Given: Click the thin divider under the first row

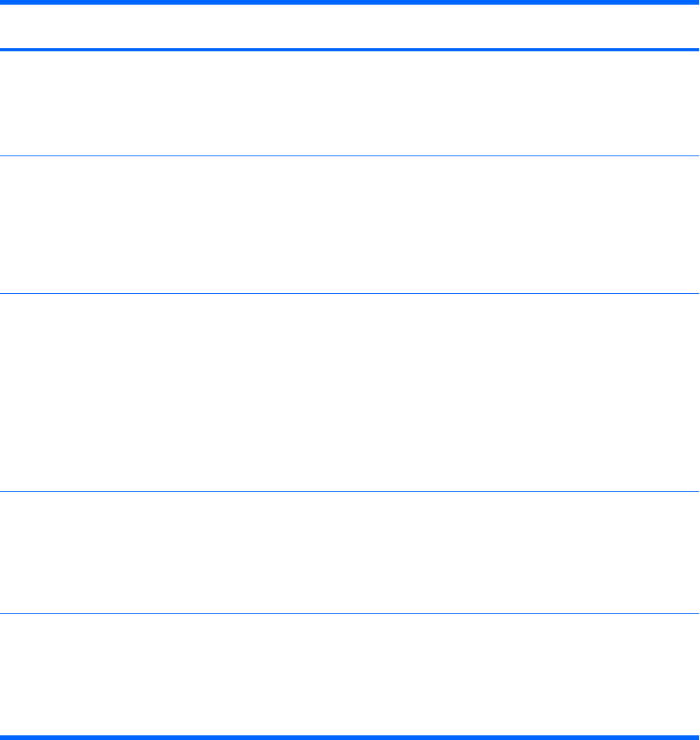Looking at the screenshot, I should (x=349, y=155).
